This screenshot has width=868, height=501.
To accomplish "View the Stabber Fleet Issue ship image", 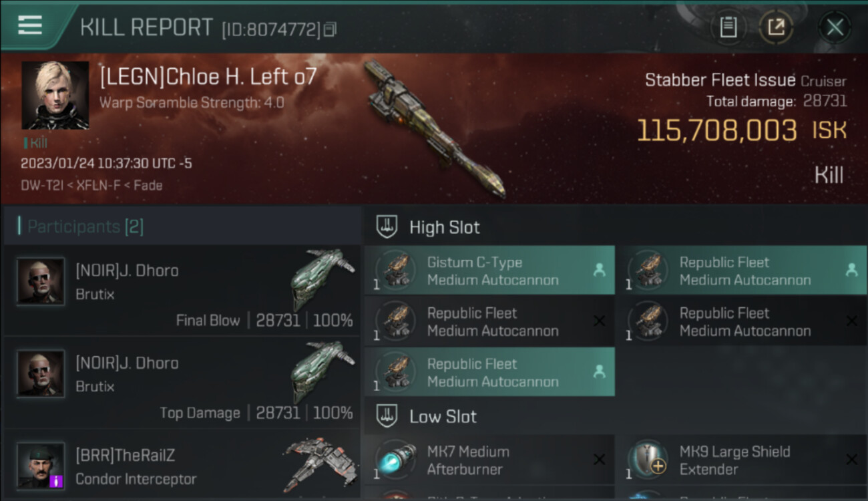I will click(x=434, y=128).
